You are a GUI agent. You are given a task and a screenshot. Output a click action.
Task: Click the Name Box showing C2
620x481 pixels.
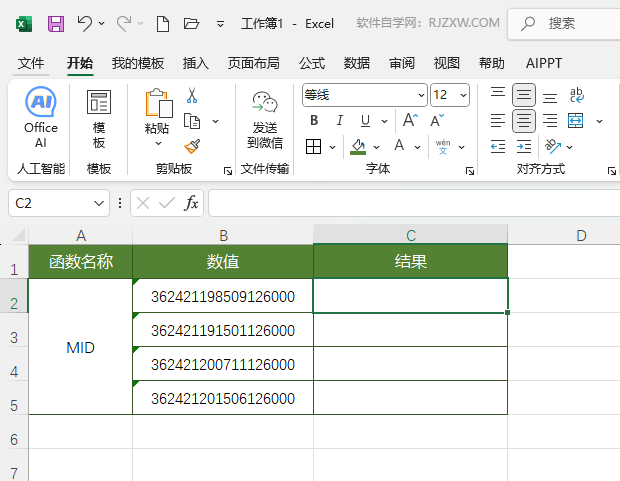tap(59, 203)
